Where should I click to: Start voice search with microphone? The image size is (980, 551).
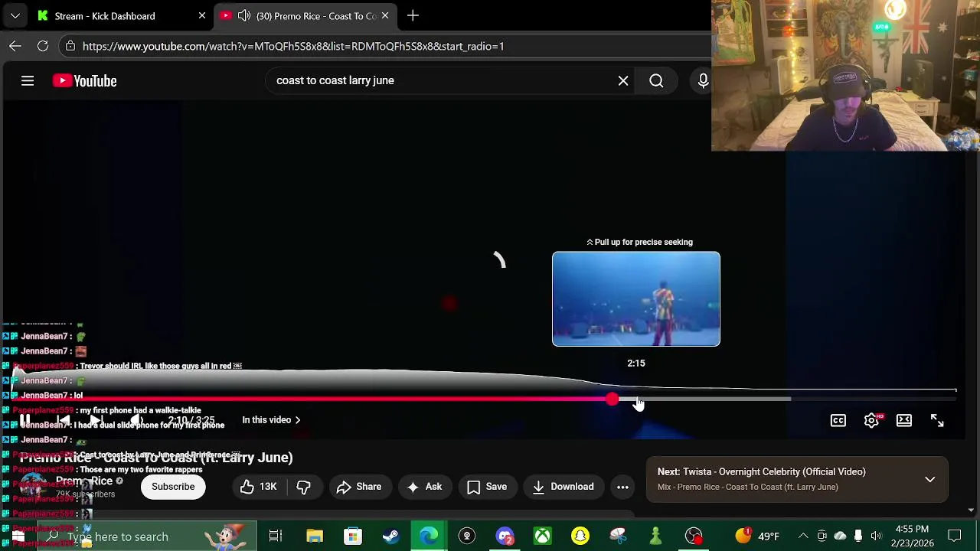(x=703, y=80)
